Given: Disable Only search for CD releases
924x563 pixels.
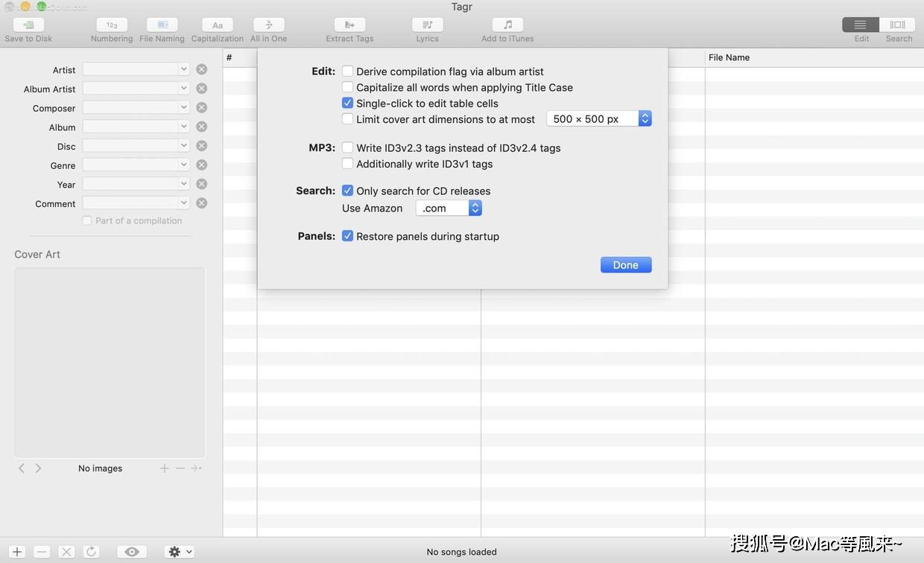Looking at the screenshot, I should [347, 191].
